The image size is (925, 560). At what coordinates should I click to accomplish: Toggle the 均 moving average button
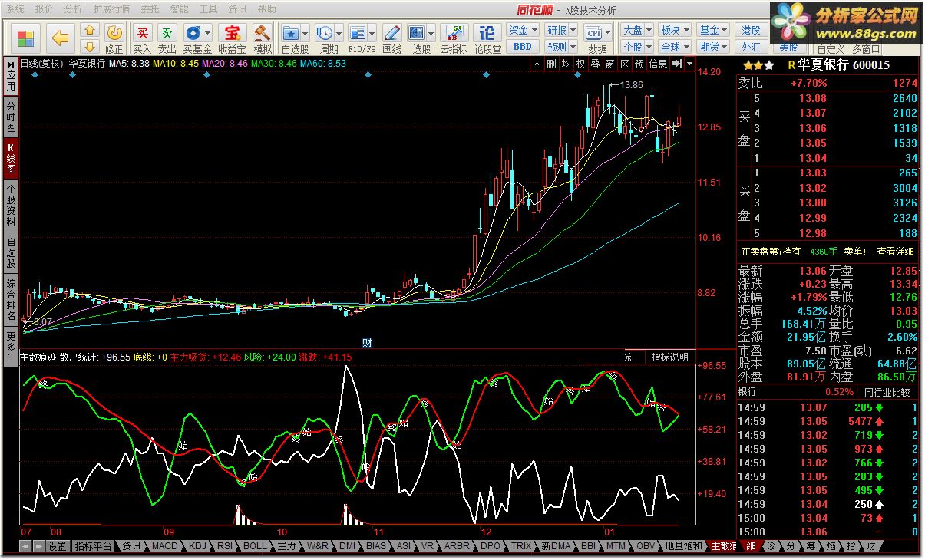[x=566, y=64]
